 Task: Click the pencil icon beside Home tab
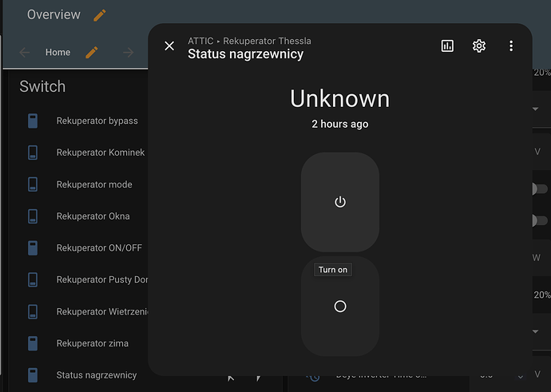pyautogui.click(x=92, y=53)
